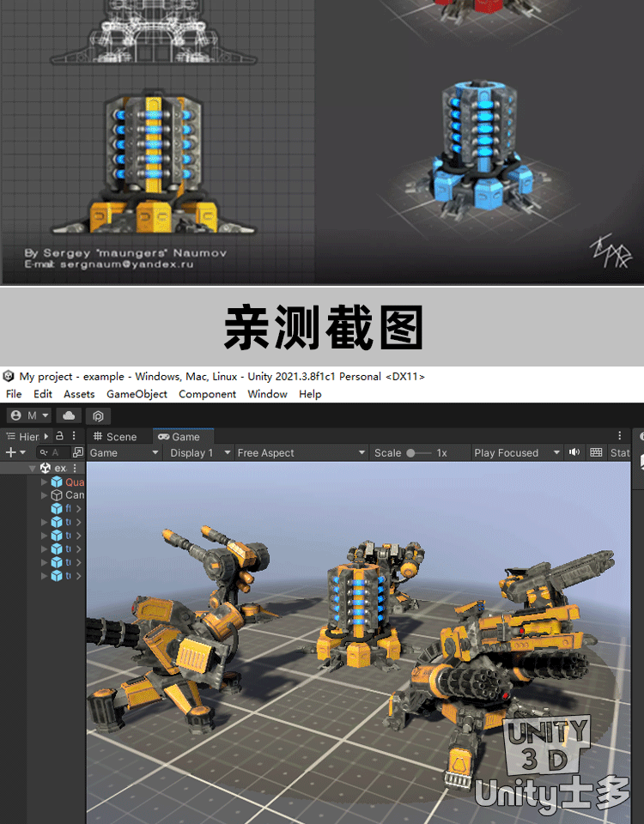Open the Play Focused dropdown

(516, 452)
